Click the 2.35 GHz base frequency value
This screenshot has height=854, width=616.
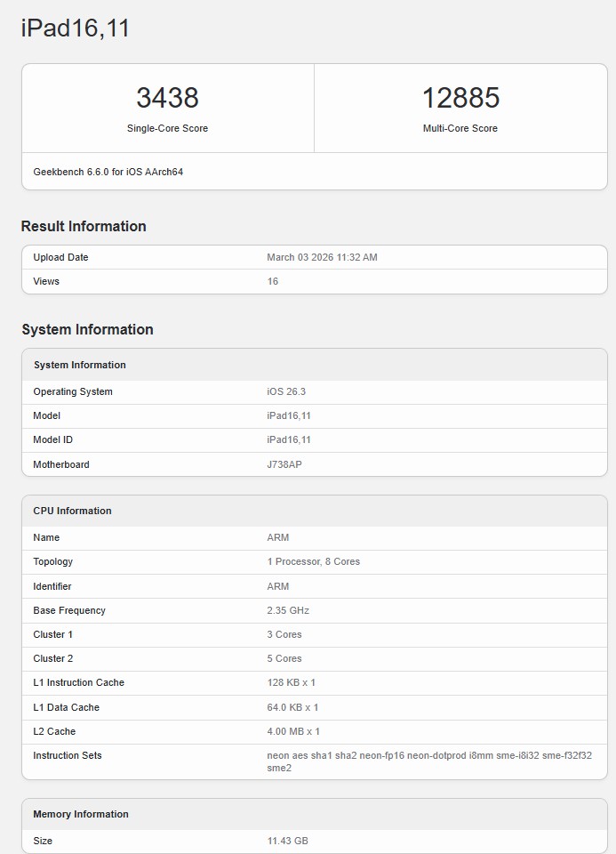tap(288, 610)
